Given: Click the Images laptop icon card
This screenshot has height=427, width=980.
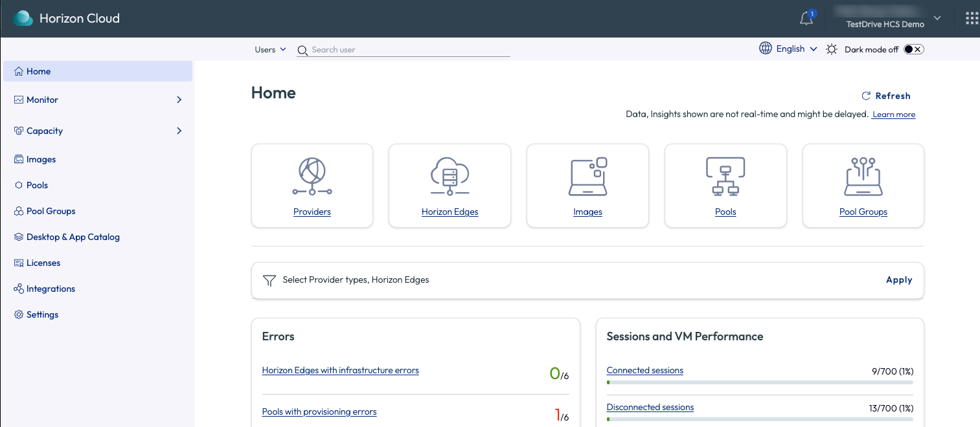Looking at the screenshot, I should pos(587,177).
